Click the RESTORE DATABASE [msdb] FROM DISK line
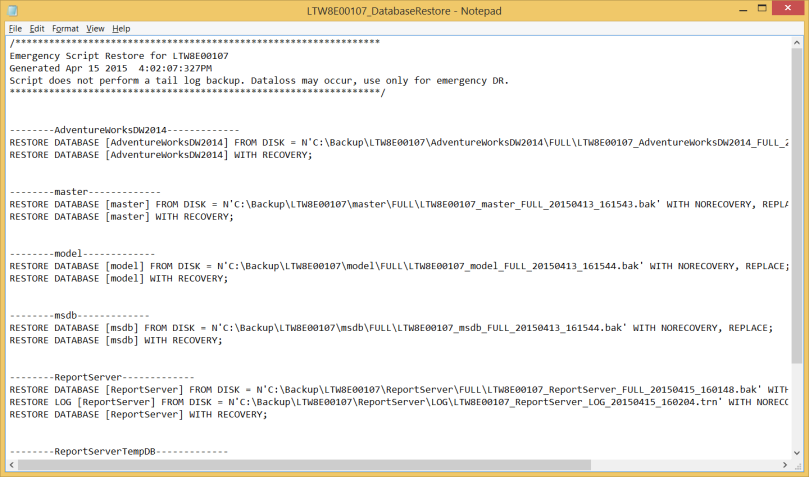 [x=392, y=328]
